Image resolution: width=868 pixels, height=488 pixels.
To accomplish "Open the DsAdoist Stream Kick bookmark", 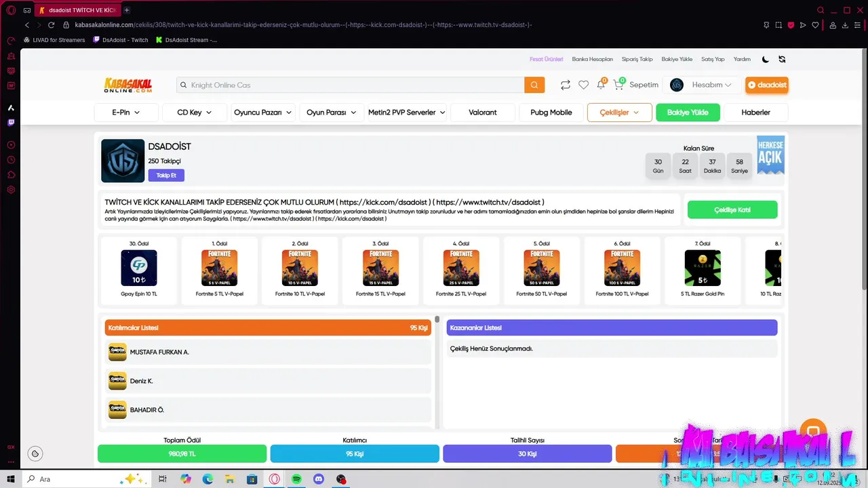I will [x=186, y=40].
